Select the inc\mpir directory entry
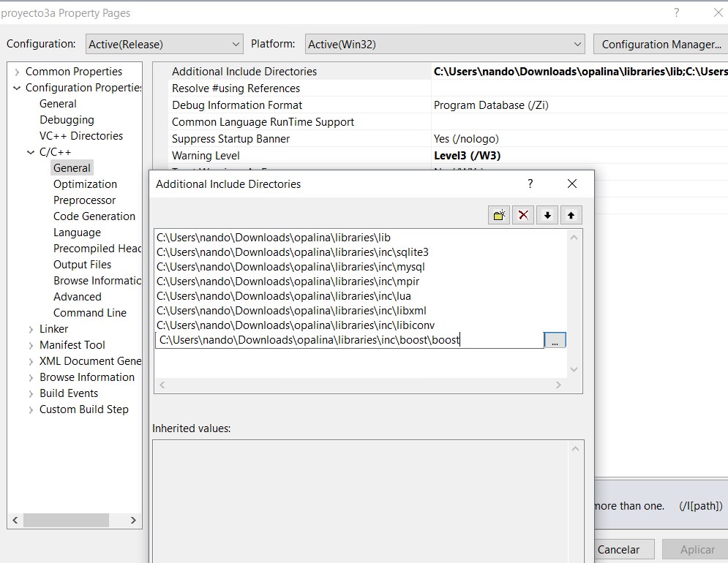The width and height of the screenshot is (728, 563). (288, 281)
